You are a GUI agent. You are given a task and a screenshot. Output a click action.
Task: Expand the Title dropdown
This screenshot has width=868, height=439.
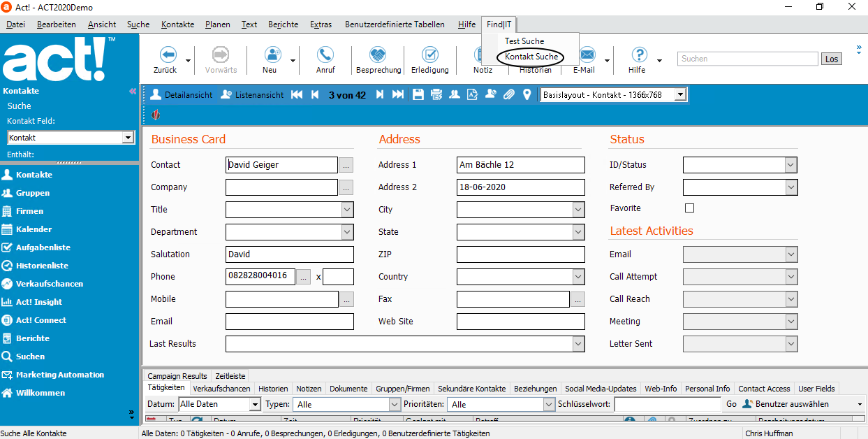[348, 210]
